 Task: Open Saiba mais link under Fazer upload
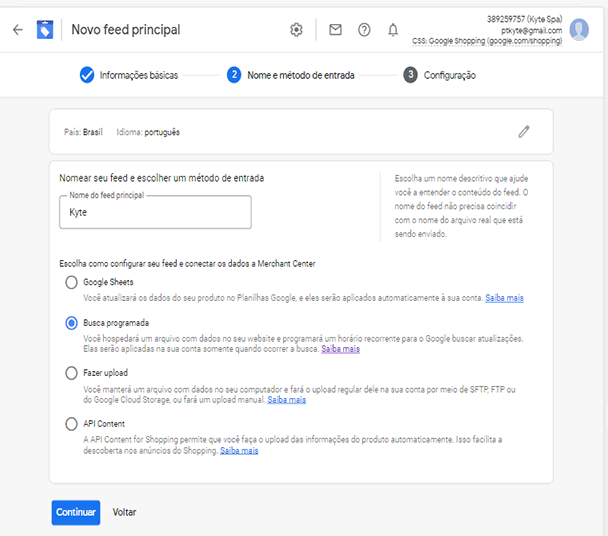(x=287, y=399)
